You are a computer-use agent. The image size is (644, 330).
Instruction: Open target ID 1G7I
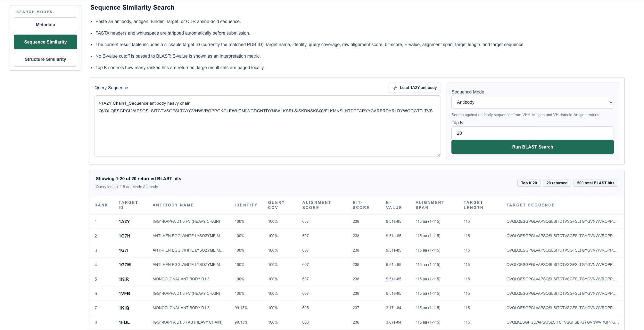pyautogui.click(x=123, y=250)
